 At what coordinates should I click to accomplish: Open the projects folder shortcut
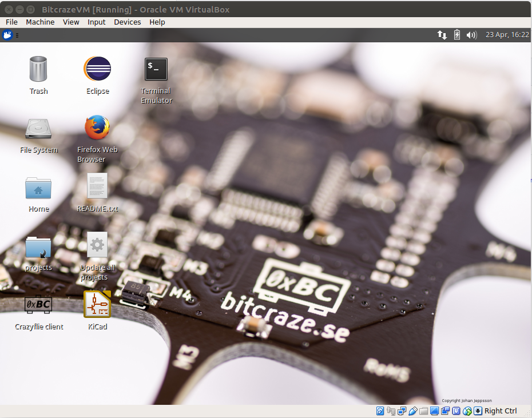pos(38,247)
